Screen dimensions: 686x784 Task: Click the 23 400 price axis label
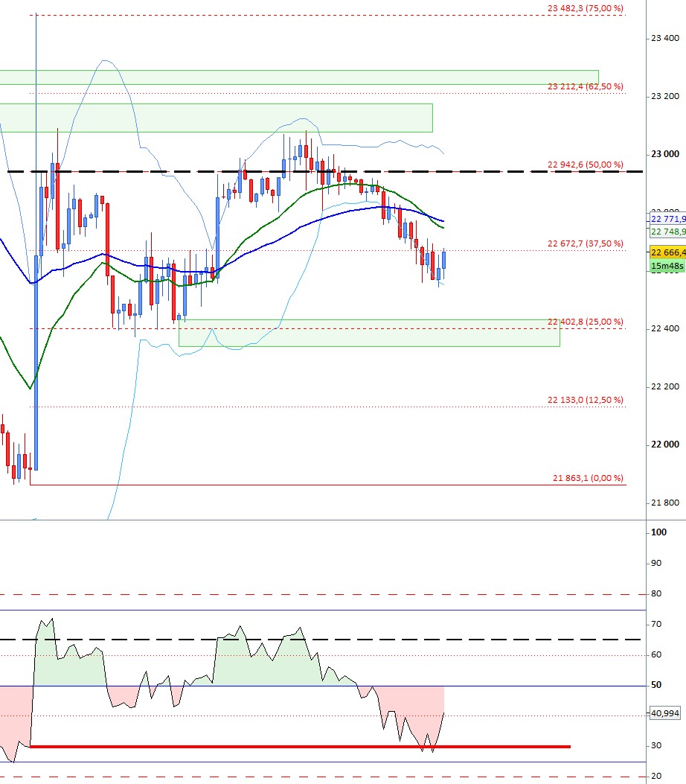tap(665, 38)
